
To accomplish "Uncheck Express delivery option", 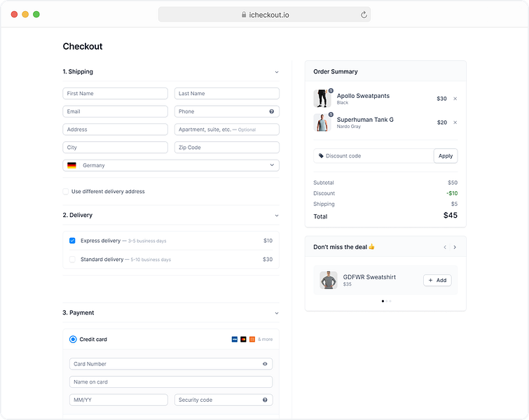I will tap(72, 241).
